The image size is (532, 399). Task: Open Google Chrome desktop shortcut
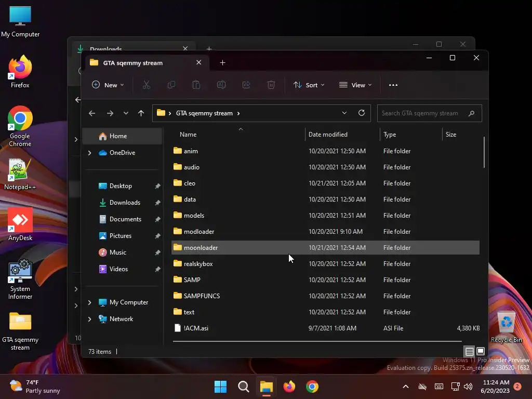(x=20, y=126)
